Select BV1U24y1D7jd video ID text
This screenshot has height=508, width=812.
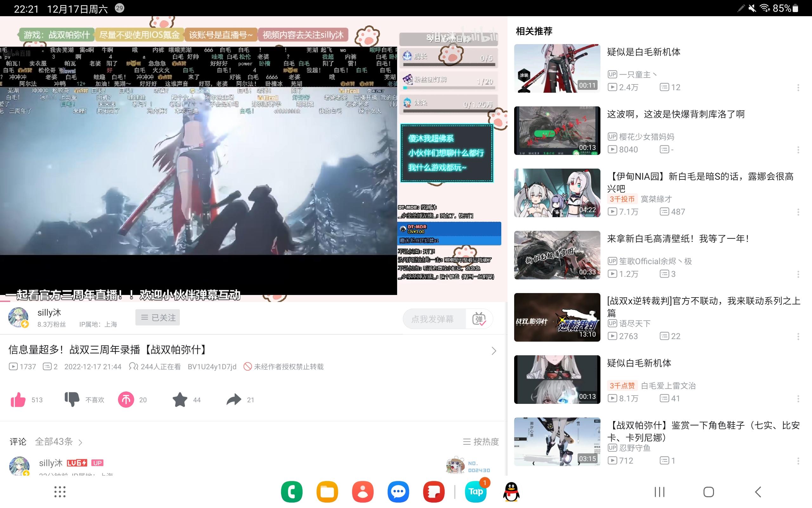pyautogui.click(x=212, y=366)
